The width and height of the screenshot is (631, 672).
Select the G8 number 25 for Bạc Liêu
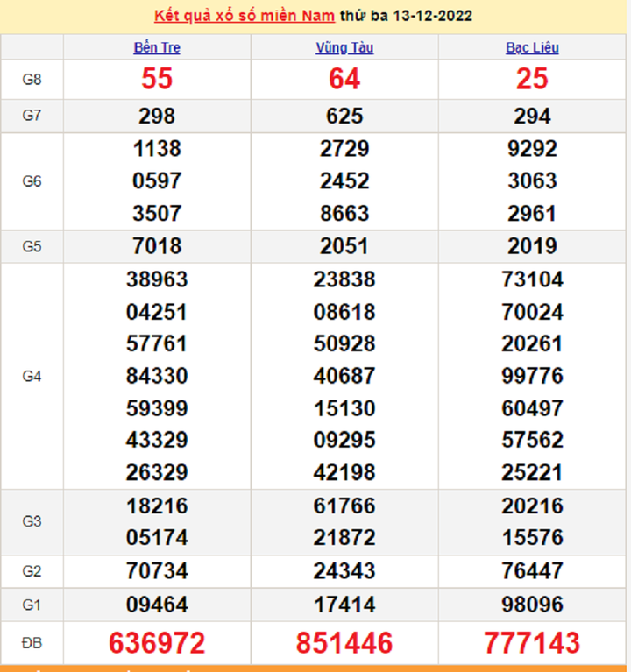pos(532,80)
